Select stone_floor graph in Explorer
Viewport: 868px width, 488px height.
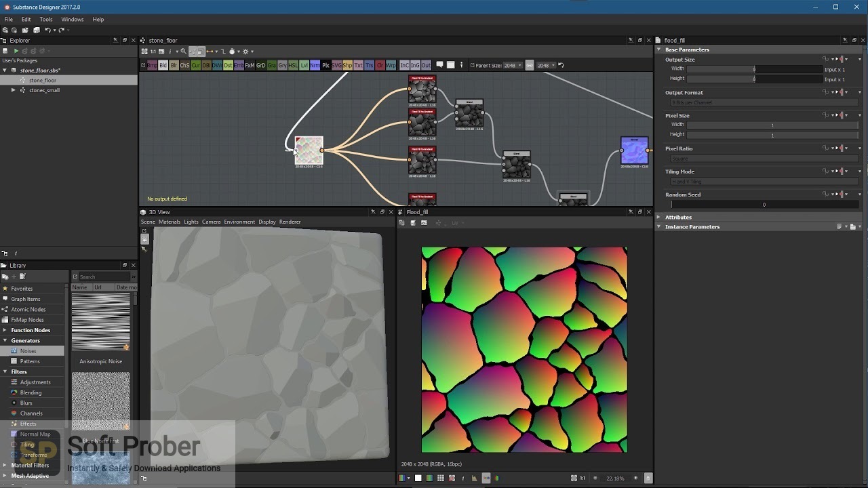click(x=68, y=80)
